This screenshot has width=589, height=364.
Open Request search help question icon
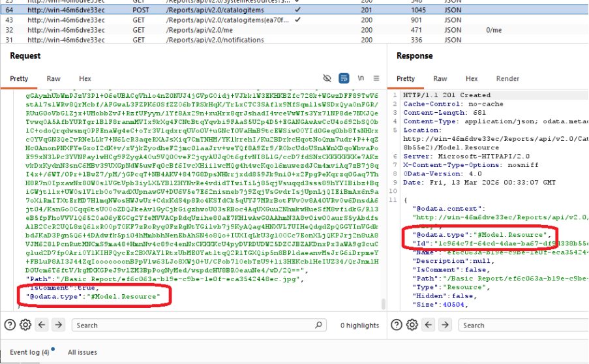(x=10, y=325)
